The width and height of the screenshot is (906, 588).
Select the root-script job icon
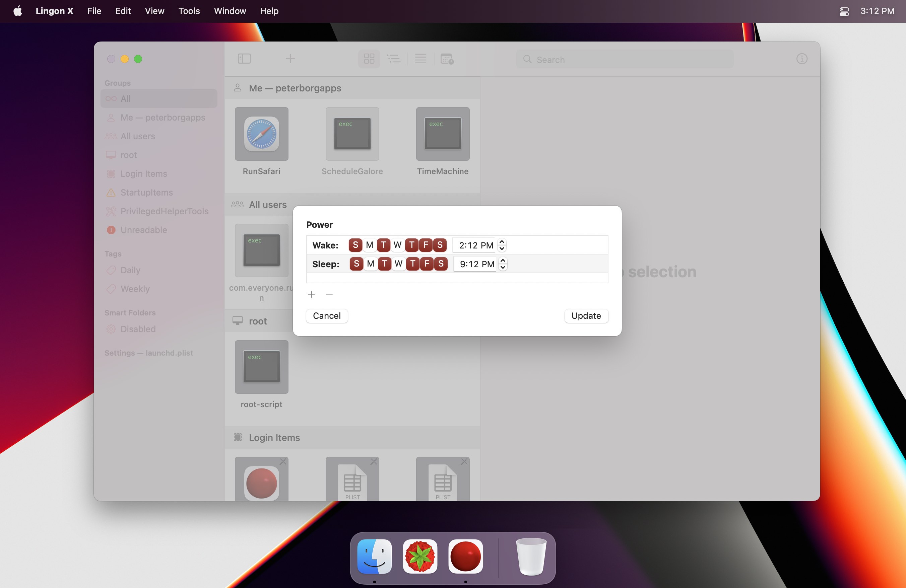coord(262,367)
